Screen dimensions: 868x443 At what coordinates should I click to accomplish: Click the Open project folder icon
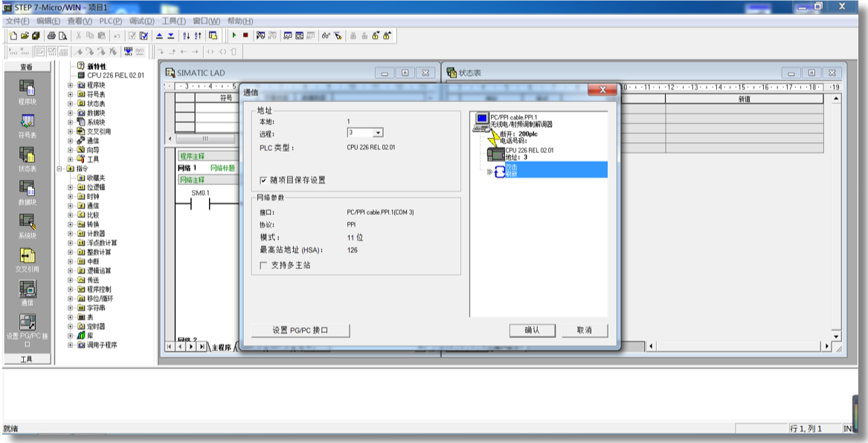coord(25,36)
